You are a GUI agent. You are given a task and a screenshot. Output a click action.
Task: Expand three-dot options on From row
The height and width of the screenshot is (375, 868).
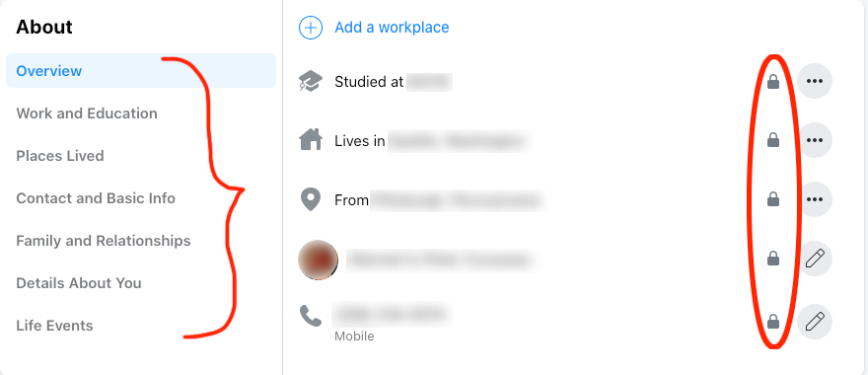tap(815, 199)
